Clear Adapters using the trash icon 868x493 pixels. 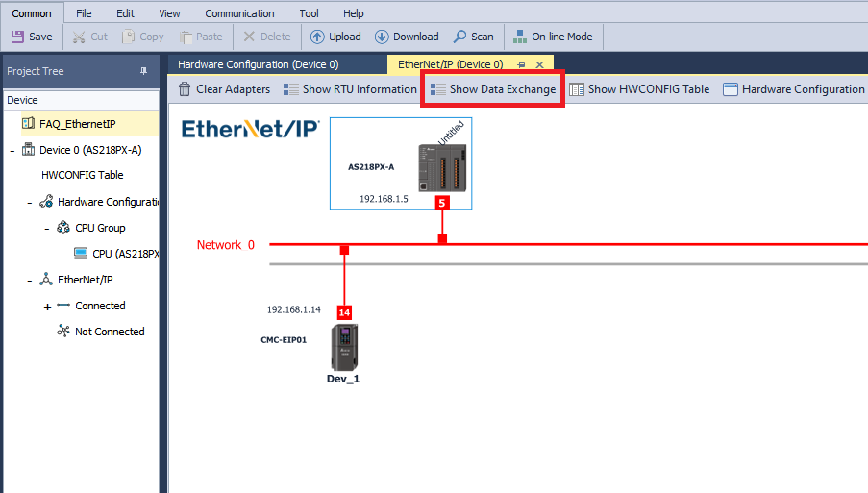[224, 89]
